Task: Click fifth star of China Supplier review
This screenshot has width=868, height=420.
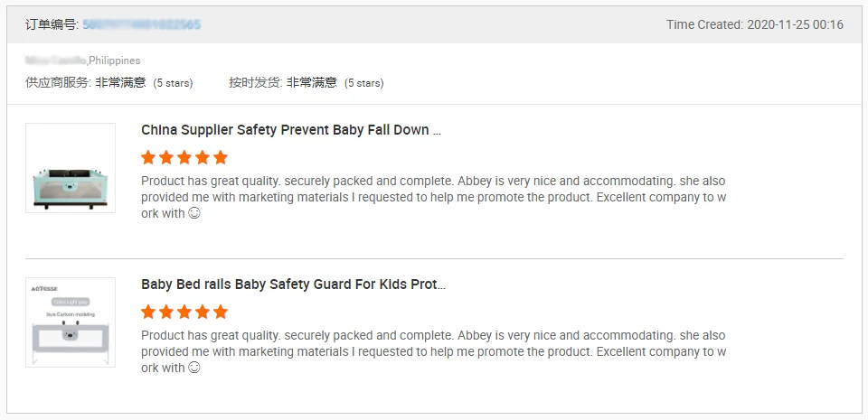Action: pyautogui.click(x=221, y=157)
